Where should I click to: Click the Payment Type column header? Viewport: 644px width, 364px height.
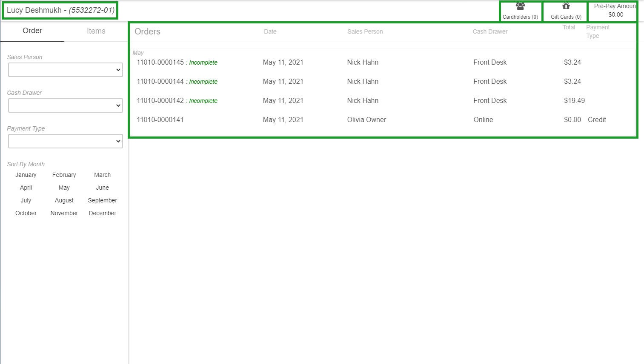598,31
